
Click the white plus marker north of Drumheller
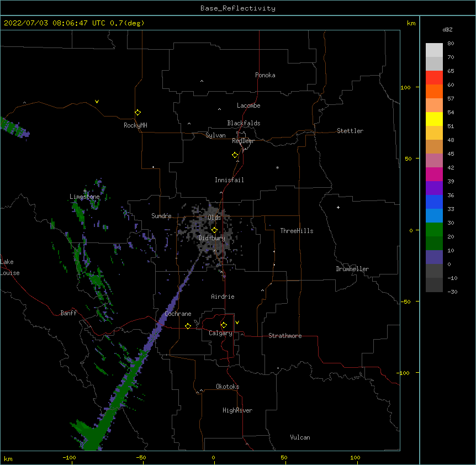(338, 207)
